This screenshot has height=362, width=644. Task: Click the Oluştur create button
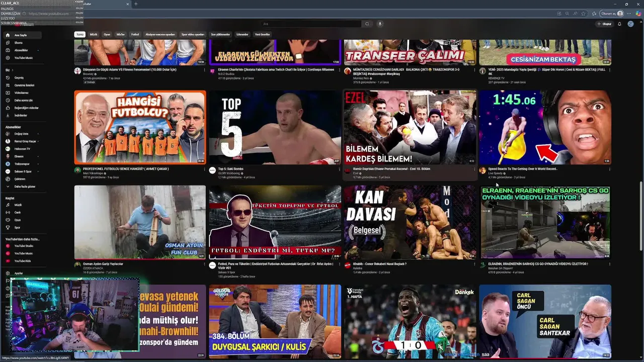pyautogui.click(x=605, y=24)
